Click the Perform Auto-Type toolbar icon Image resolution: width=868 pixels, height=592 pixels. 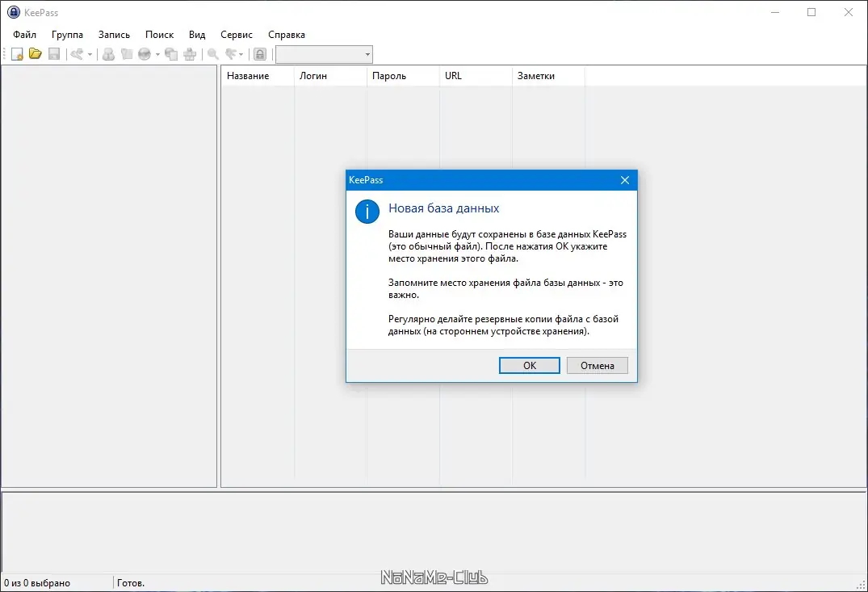(x=190, y=54)
